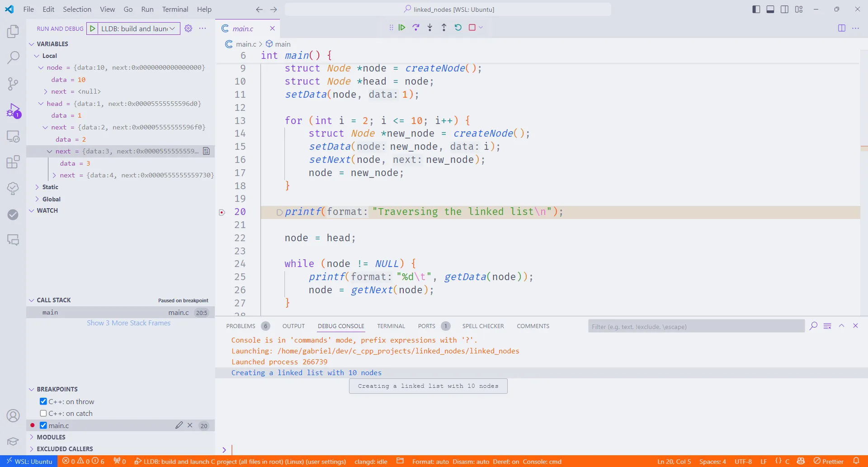Stop the debug session
The image size is (868, 467).
pyautogui.click(x=472, y=28)
